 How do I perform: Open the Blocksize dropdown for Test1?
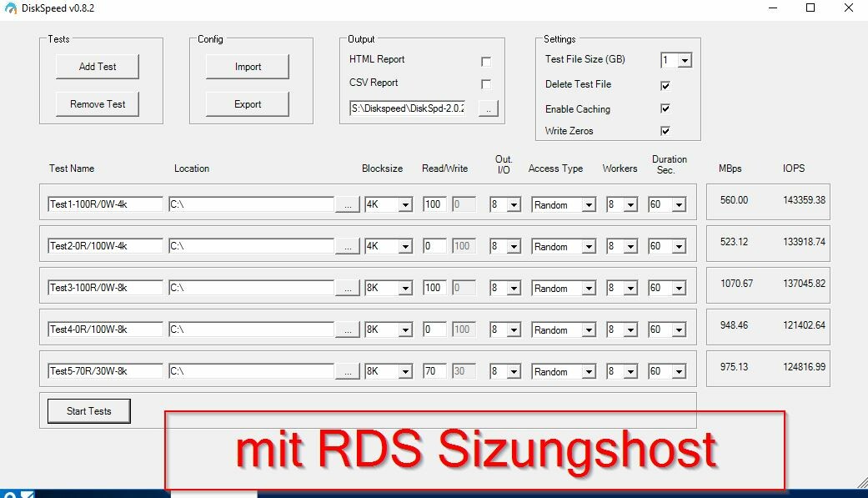click(405, 205)
